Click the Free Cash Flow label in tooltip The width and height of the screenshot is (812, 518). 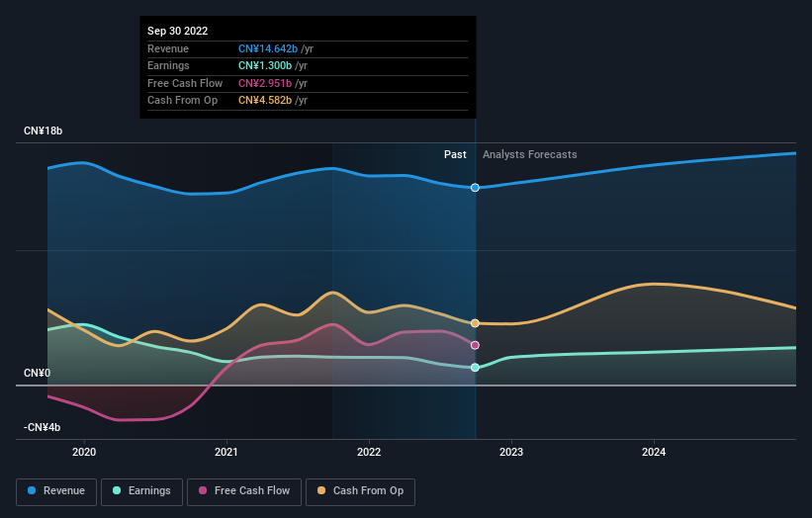pos(185,83)
